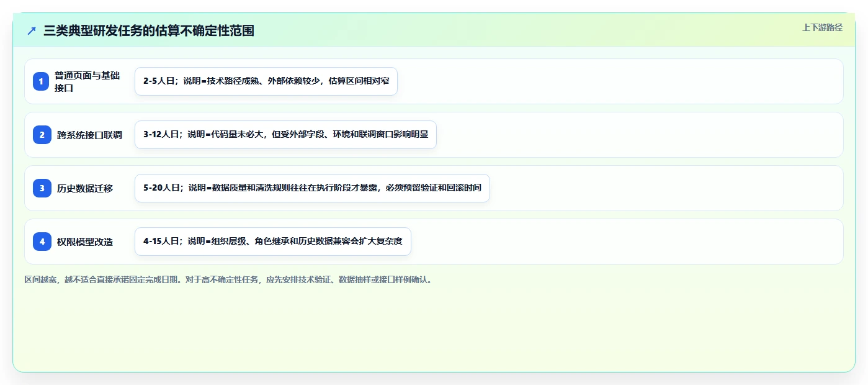Screen dimensions: 868x385
Task: Click the footnote starting 区间越宽
Action: 228,280
